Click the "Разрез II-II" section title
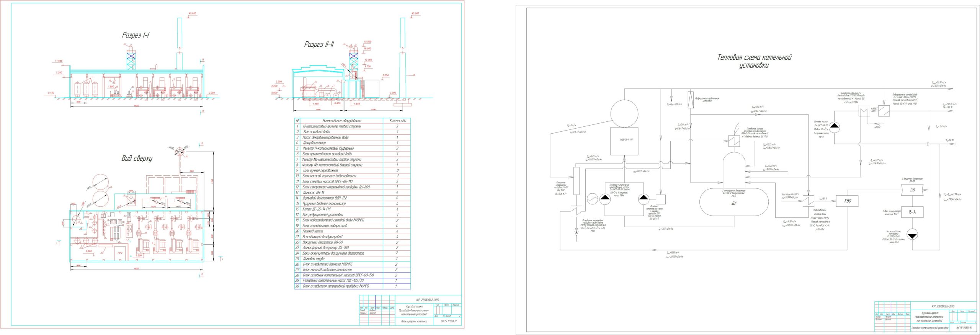This screenshot has width=980, height=335. (319, 44)
